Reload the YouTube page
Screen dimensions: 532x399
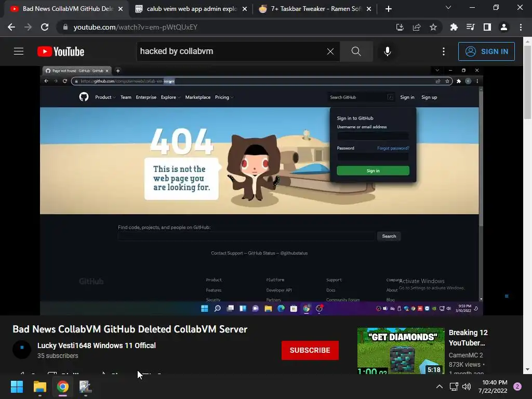(45, 27)
